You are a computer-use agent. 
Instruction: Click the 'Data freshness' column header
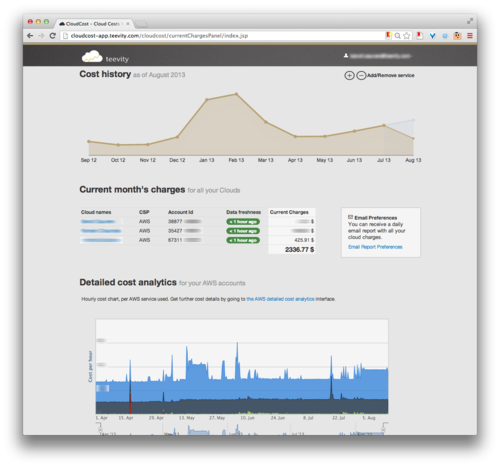click(243, 212)
